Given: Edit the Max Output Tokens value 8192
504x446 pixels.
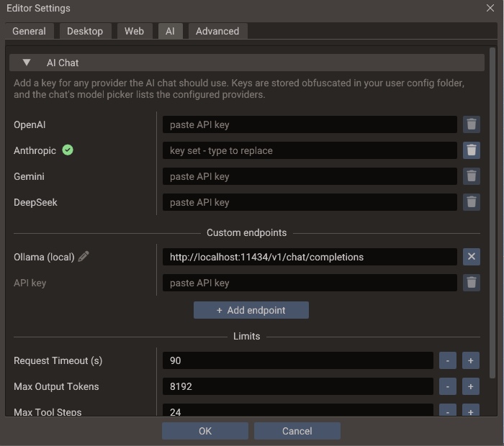Looking at the screenshot, I should pyautogui.click(x=297, y=386).
